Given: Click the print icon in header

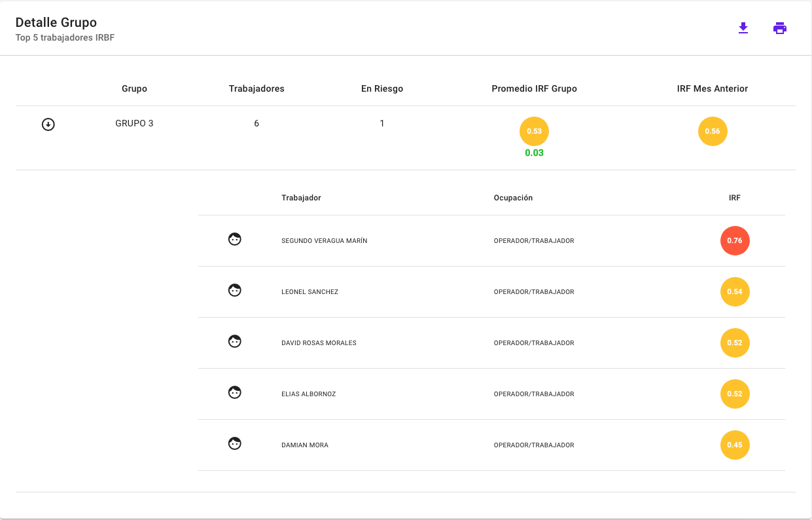Looking at the screenshot, I should point(779,28).
